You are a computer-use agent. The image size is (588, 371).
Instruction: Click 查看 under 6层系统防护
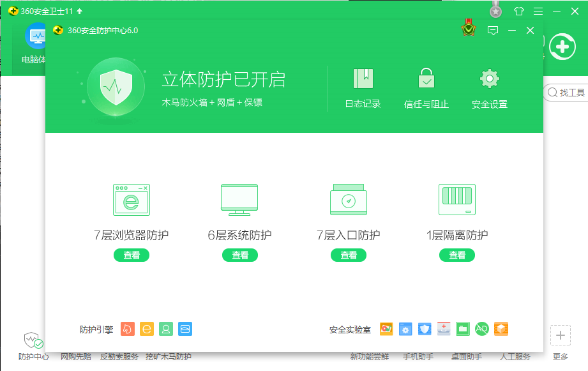click(x=239, y=255)
